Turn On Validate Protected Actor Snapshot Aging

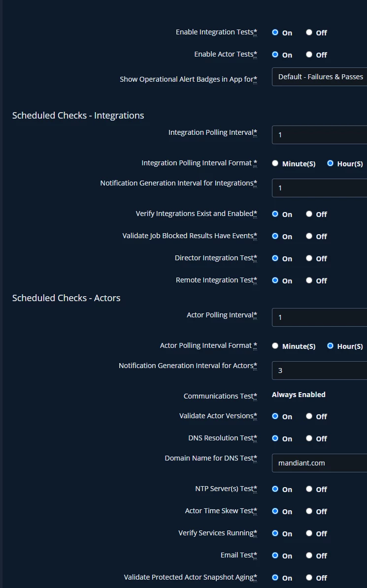275,578
